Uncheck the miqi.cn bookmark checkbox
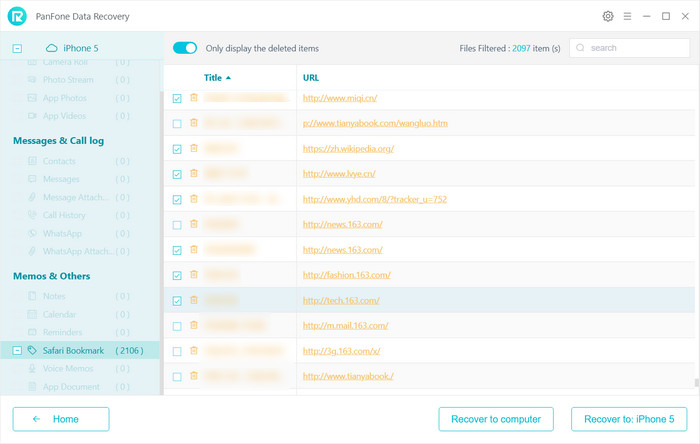700x444 pixels. (x=177, y=98)
